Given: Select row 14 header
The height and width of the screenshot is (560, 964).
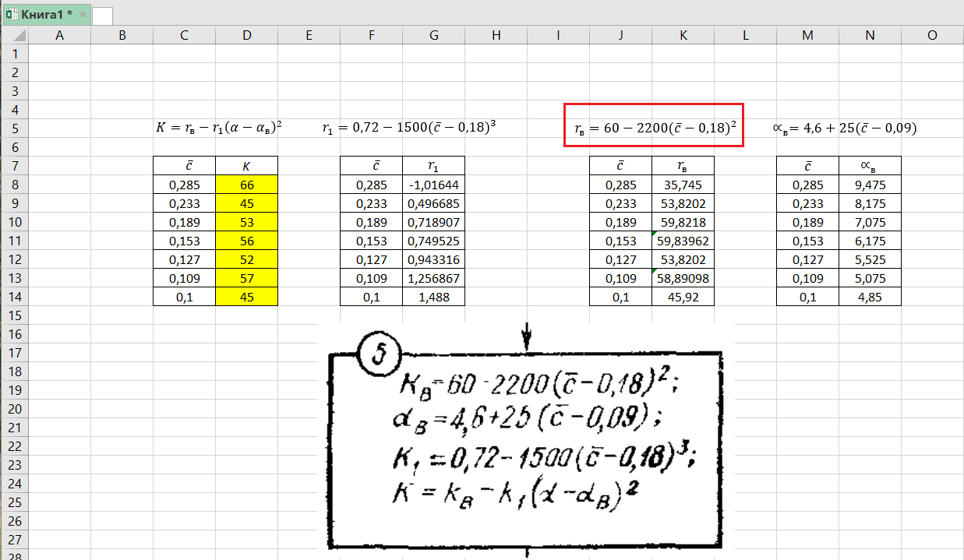Looking at the screenshot, I should click(14, 297).
